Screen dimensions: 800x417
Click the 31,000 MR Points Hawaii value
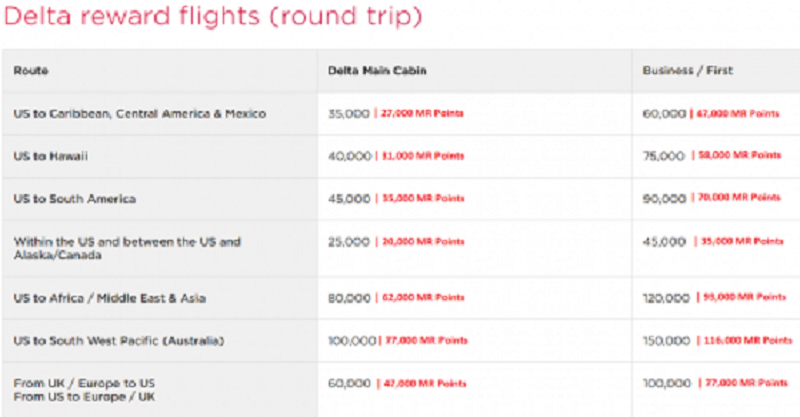422,156
